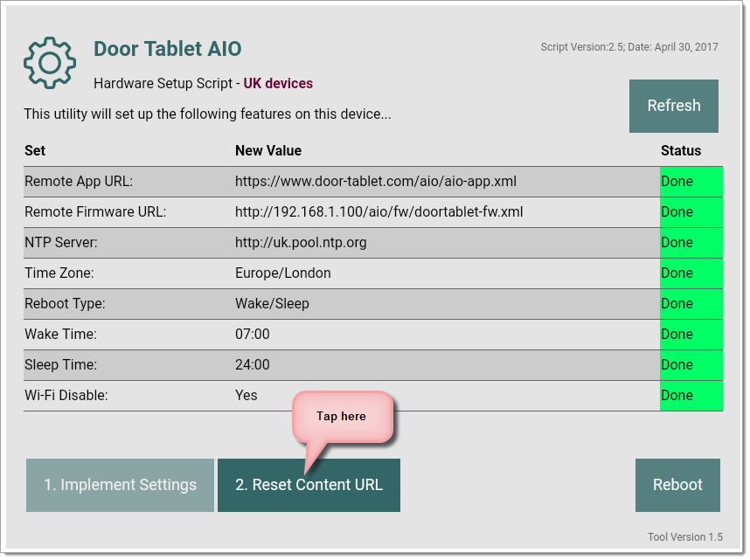This screenshot has height=560, width=750.
Task: Select the Remote Firmware URL value
Action: 378,212
